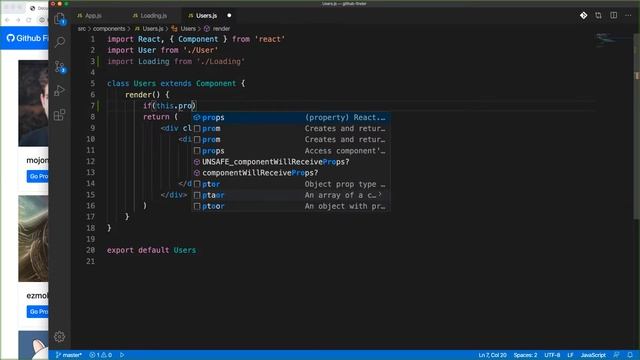
Task: Click the JavaScript language mode indicator
Action: [593, 355]
